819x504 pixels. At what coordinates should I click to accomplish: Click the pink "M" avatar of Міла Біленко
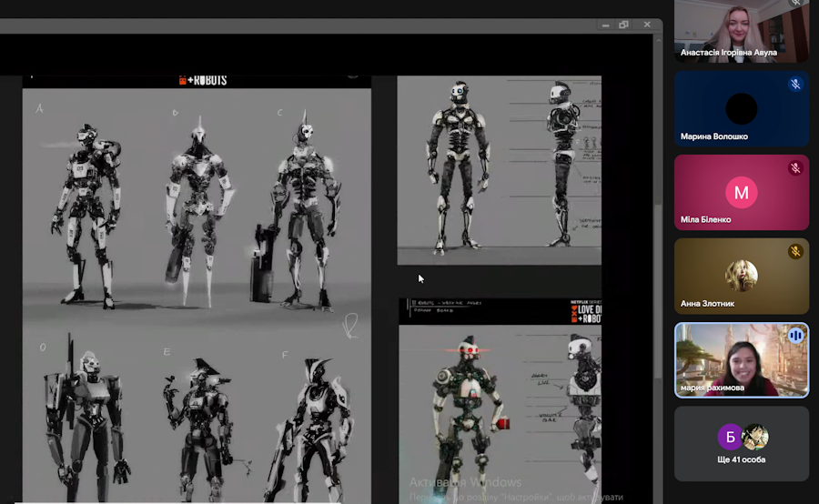pyautogui.click(x=741, y=192)
